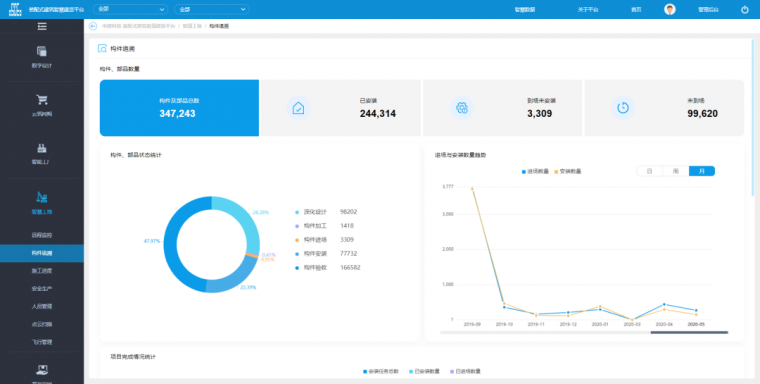Image resolution: width=760 pixels, height=384 pixels.
Task: Switch trend chart to weekly (周) view
Action: click(x=676, y=171)
